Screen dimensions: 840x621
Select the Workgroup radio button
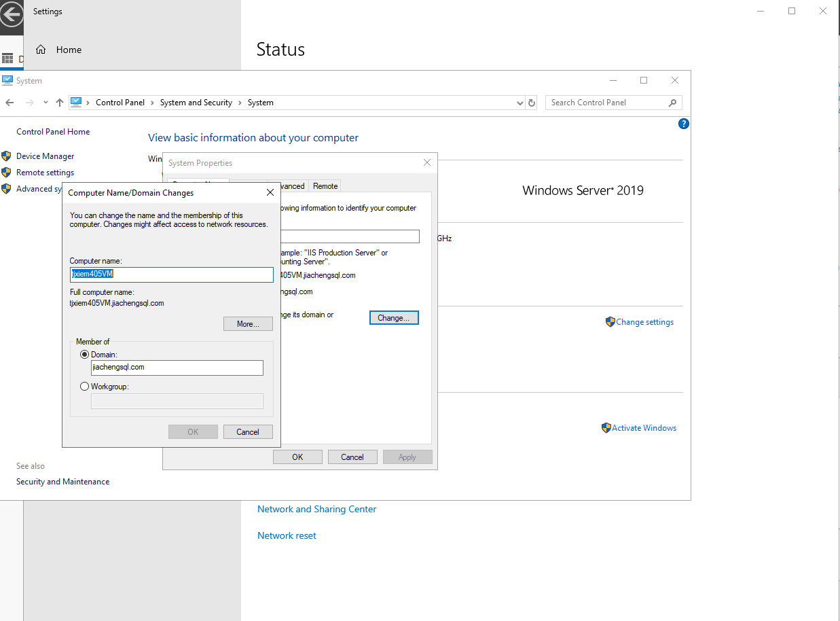85,387
